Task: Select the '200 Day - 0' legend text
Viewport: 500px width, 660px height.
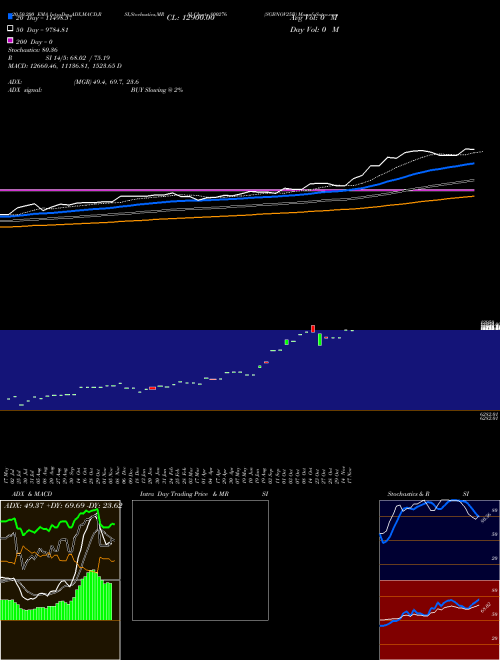Action: tap(34, 42)
